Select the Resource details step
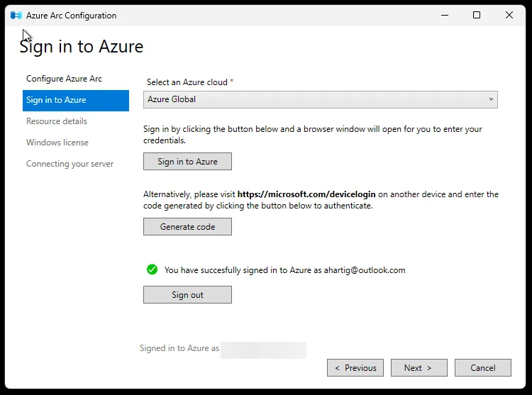 tap(57, 121)
